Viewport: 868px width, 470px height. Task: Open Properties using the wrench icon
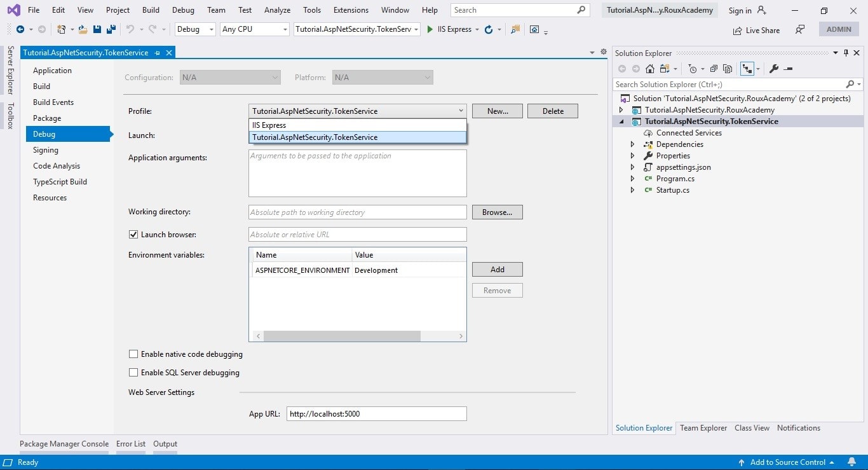775,69
